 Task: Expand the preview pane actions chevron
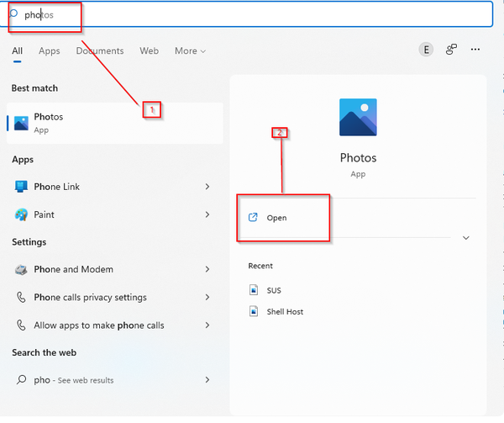[x=466, y=238]
